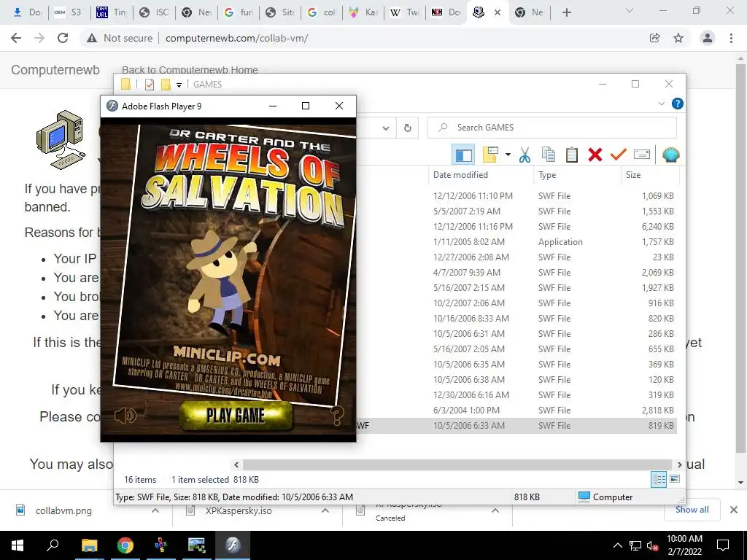Open collabvm.png download options chevron
747x560 pixels.
(x=155, y=510)
